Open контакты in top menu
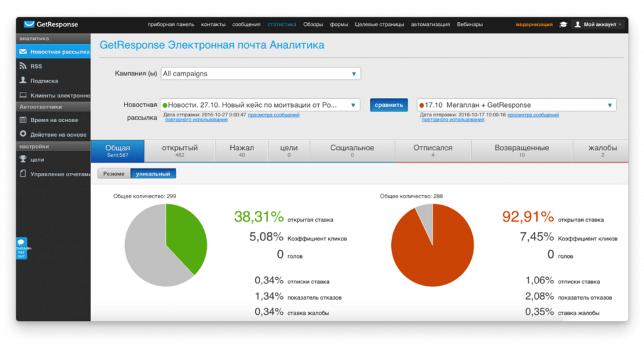Viewport: 644px width, 350px height. 213,25
